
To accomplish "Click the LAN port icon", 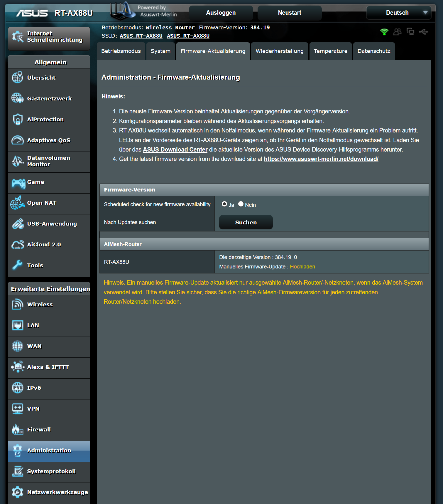I will [18, 325].
